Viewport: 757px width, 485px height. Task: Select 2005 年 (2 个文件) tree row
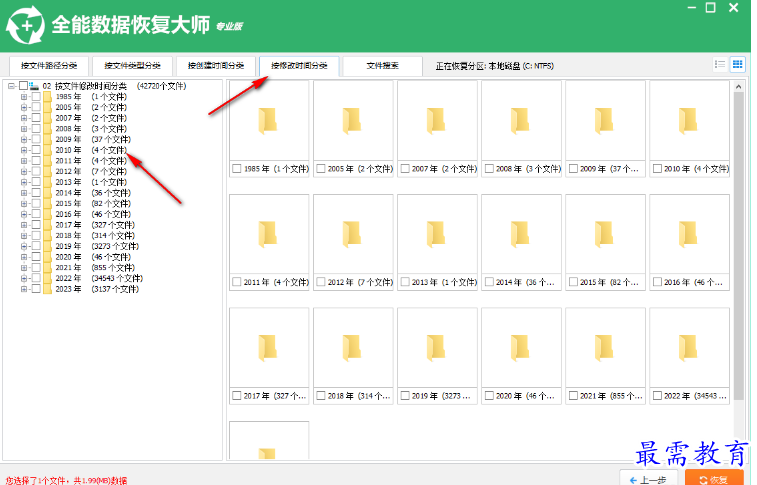click(x=91, y=107)
